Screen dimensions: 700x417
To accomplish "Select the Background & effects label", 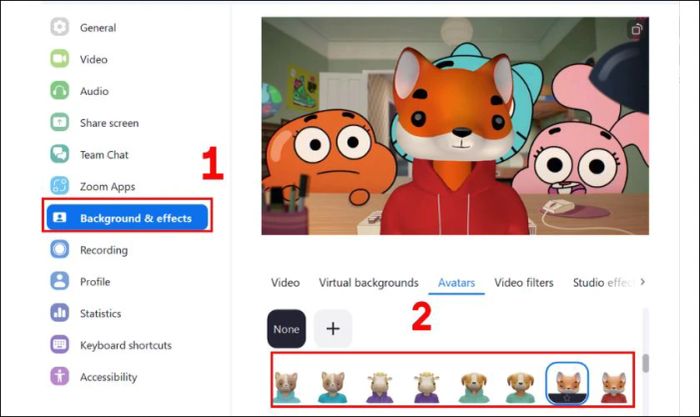I will [x=136, y=218].
